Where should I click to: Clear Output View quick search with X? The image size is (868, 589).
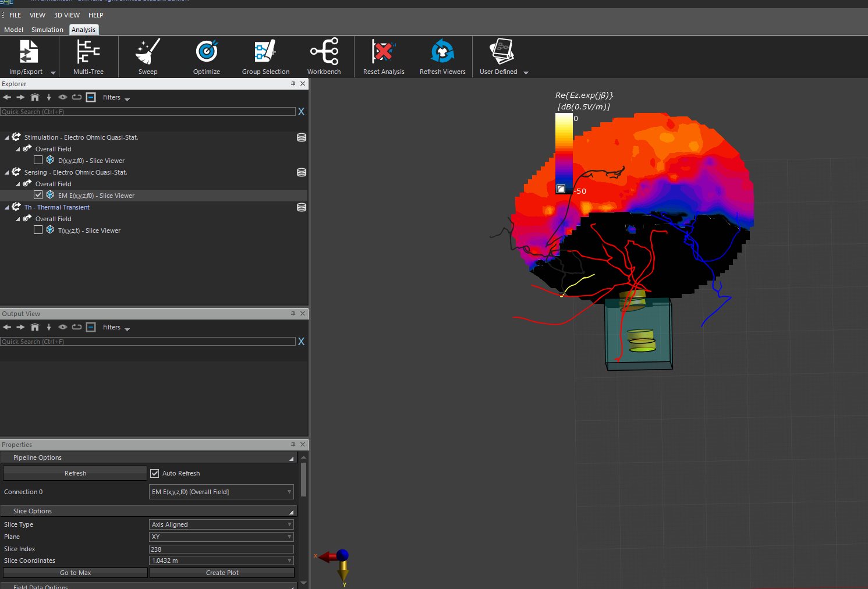pyautogui.click(x=301, y=341)
